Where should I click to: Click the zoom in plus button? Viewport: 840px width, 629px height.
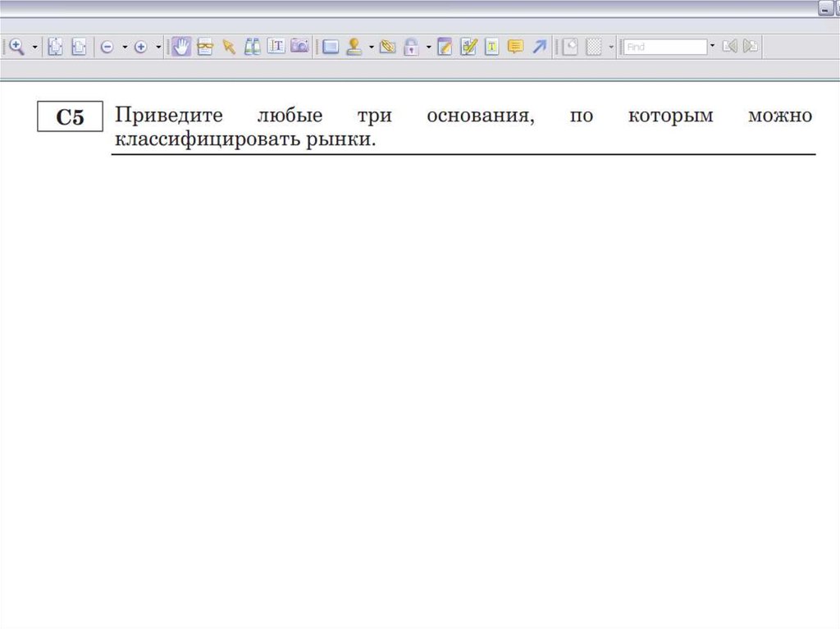coord(140,47)
